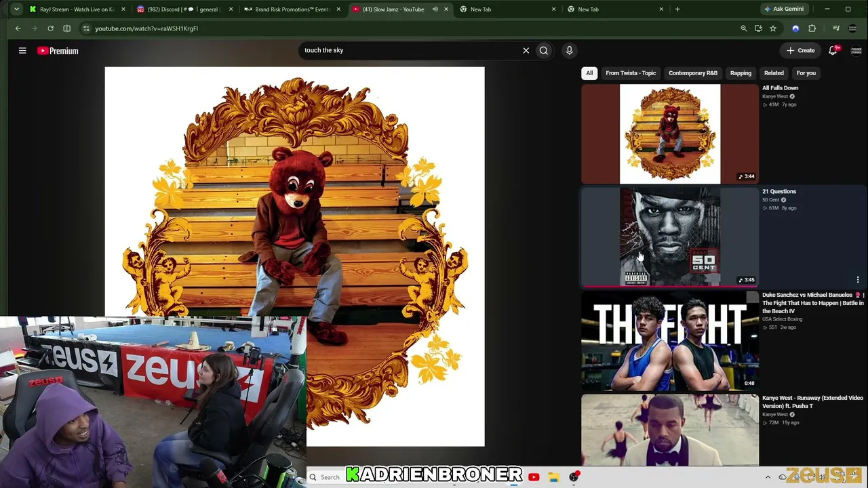Click the Ask Gemini button
The width and height of the screenshot is (868, 488).
click(x=784, y=9)
